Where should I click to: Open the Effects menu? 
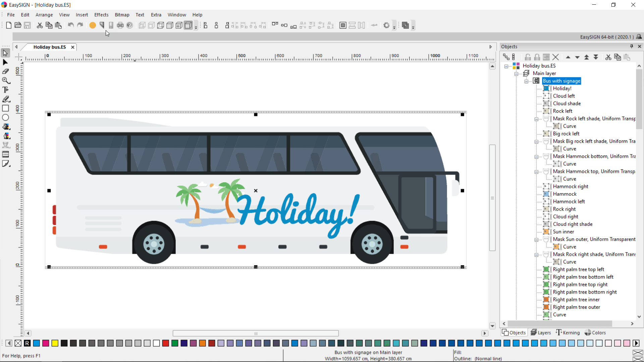point(101,15)
